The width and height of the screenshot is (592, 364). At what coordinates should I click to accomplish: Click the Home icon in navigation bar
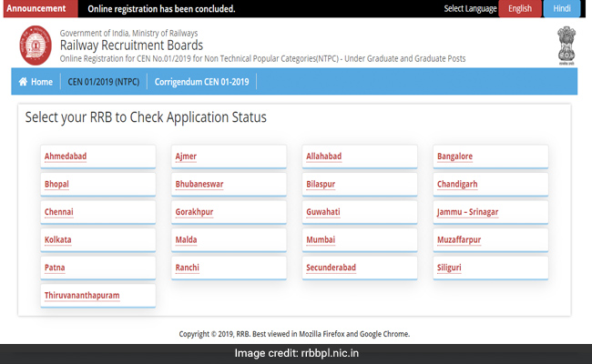click(x=24, y=82)
